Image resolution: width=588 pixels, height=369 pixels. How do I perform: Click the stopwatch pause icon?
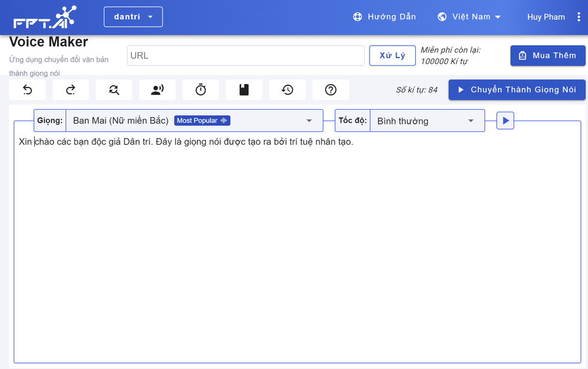[200, 90]
